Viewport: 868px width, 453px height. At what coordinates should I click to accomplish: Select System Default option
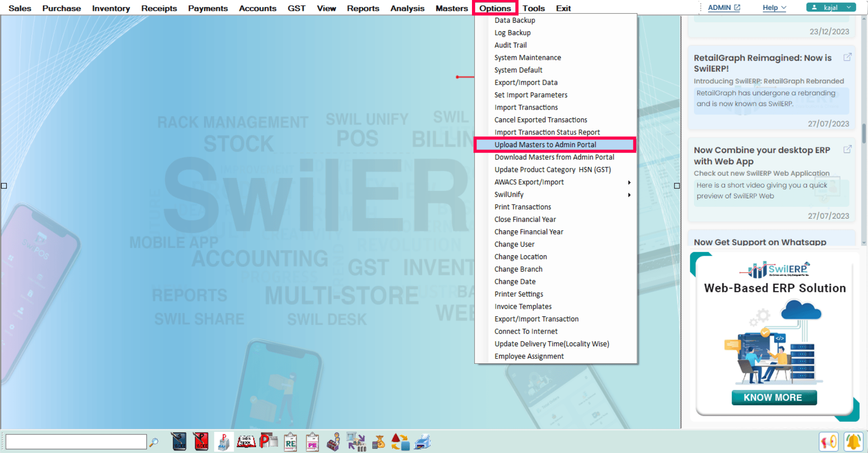click(x=556, y=70)
